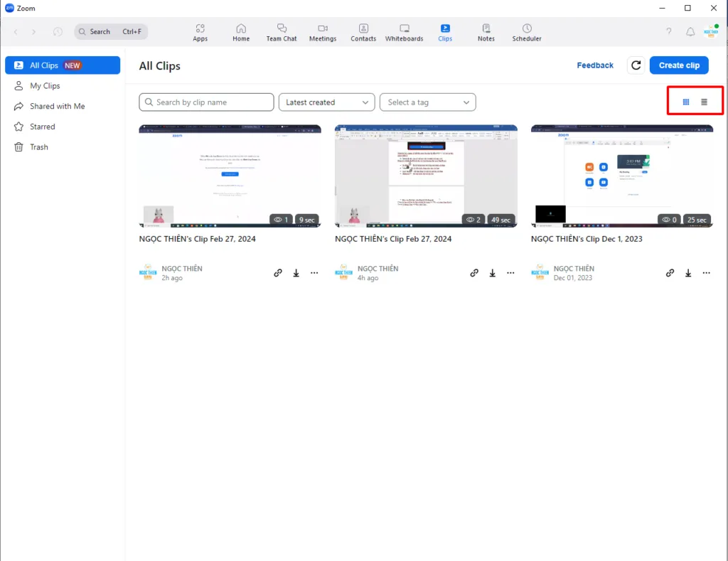
Task: Open the history clock icon
Action: pyautogui.click(x=58, y=32)
